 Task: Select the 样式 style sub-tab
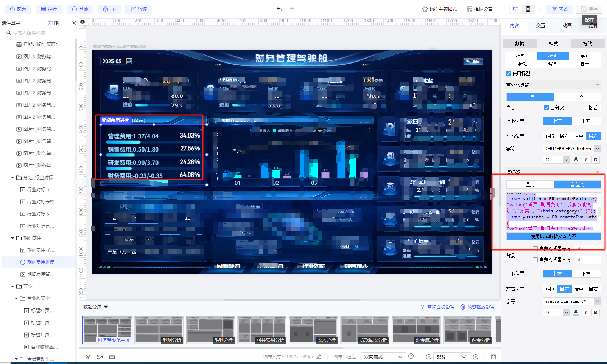point(554,43)
